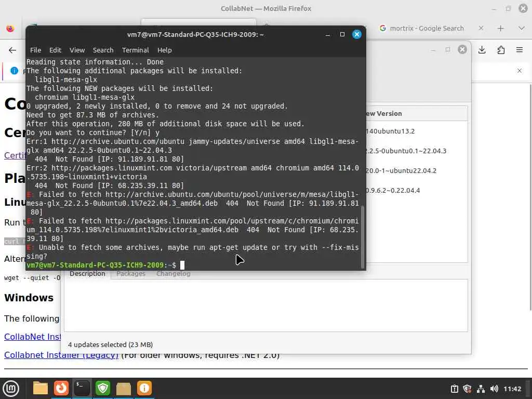The image size is (532, 399).
Task: Click terminal scrollbar thumb
Action: 362,237
